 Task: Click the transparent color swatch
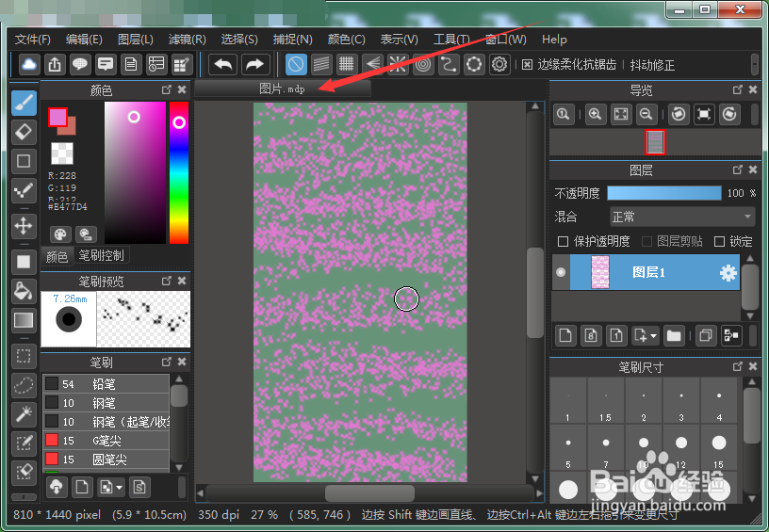coord(62,153)
